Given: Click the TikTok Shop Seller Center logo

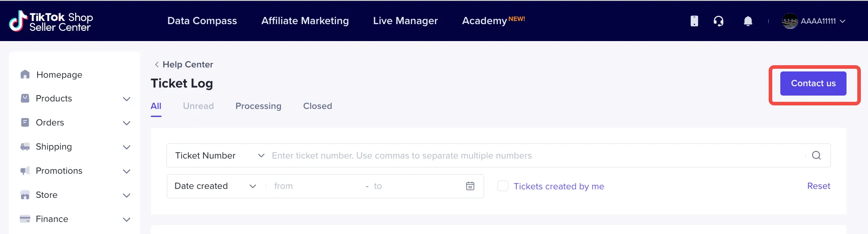Looking at the screenshot, I should point(51,21).
